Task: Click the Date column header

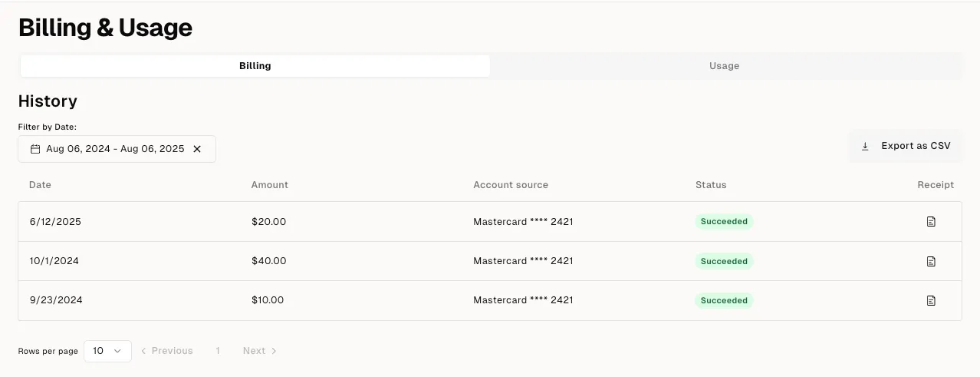Action: tap(40, 185)
